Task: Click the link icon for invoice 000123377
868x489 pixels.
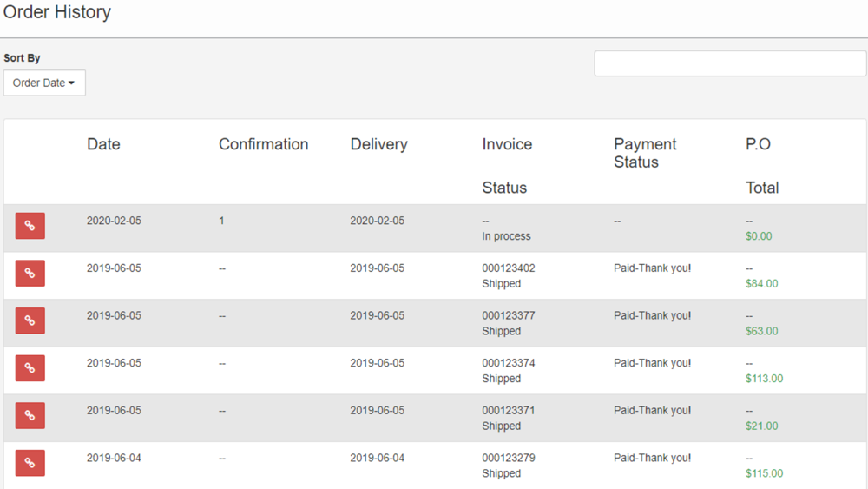Action: point(30,320)
